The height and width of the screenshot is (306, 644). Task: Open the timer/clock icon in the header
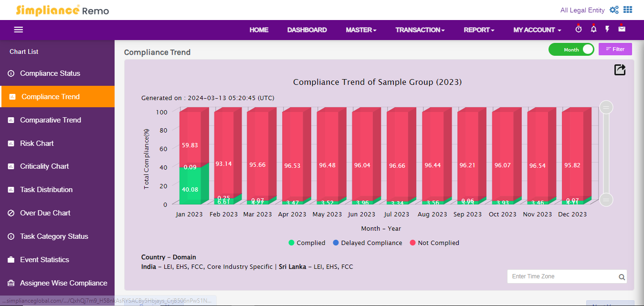click(578, 29)
